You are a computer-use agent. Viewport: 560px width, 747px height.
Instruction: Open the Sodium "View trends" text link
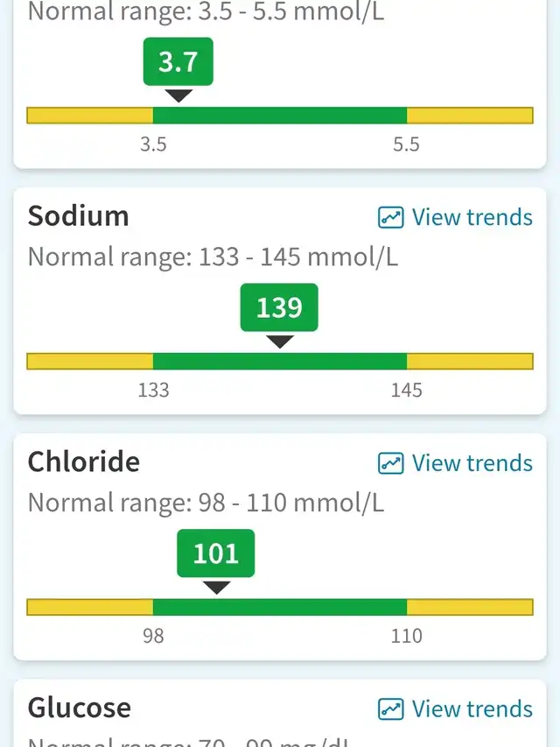click(x=472, y=217)
